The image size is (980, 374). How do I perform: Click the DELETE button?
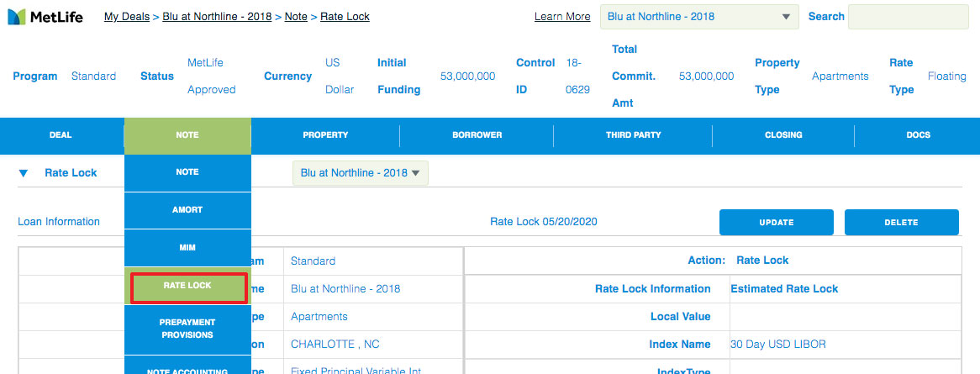(901, 223)
